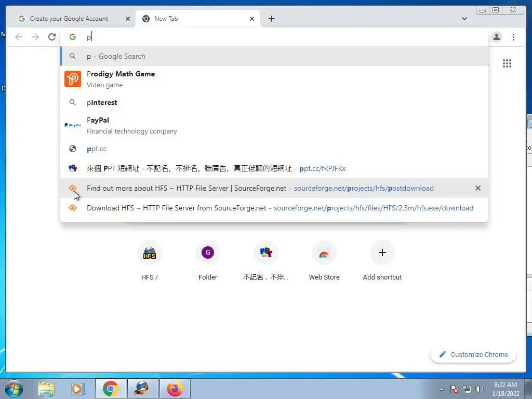The height and width of the screenshot is (399, 532).
Task: Close the New Tab tab
Action: click(x=252, y=19)
